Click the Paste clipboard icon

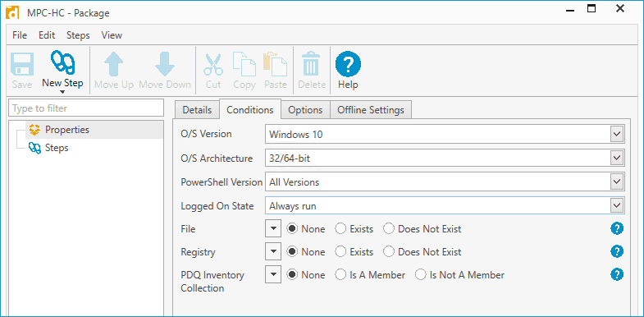click(275, 64)
